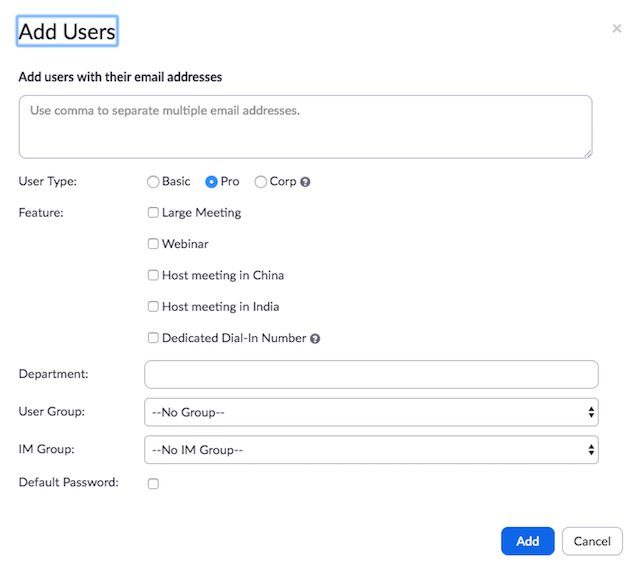Click the Corp user type help icon

coord(305,182)
